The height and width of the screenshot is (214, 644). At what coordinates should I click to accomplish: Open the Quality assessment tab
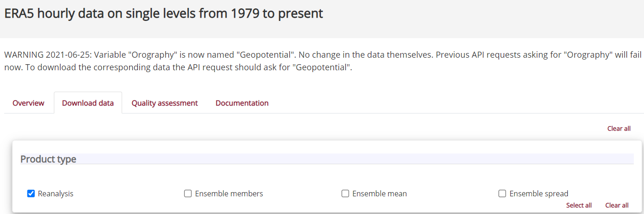[164, 103]
